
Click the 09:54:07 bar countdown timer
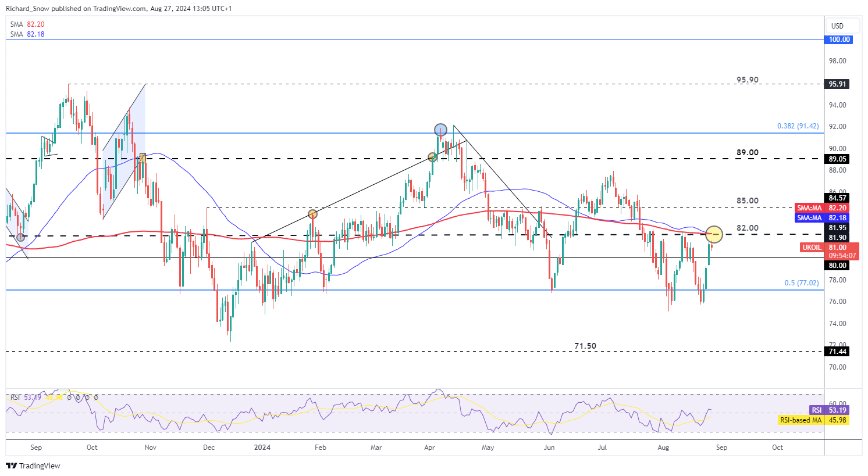pos(842,256)
